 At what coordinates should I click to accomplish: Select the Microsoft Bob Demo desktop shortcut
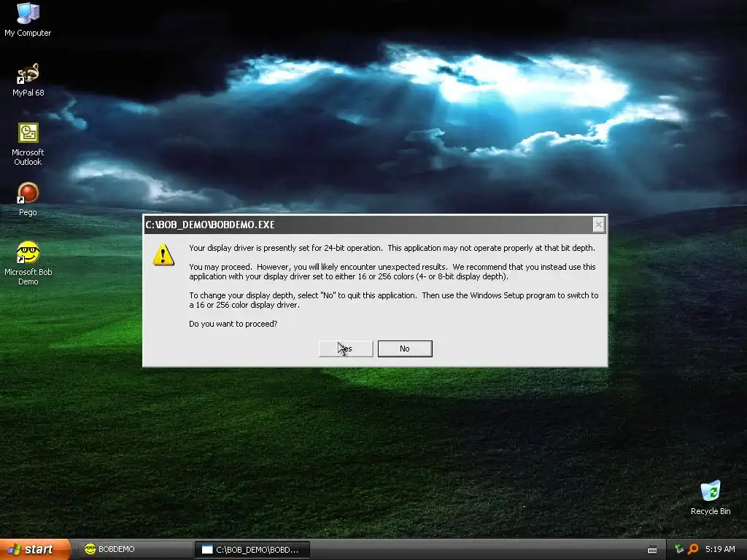[28, 263]
